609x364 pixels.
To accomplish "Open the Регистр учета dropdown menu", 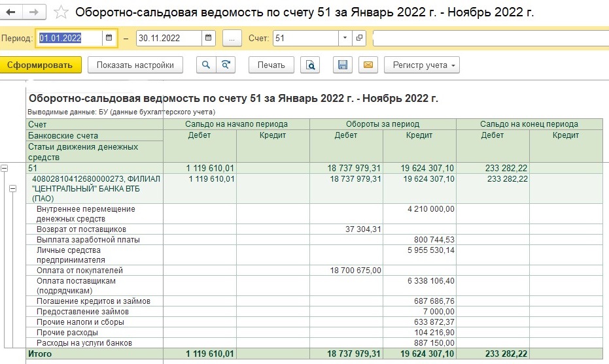I will click(x=422, y=65).
